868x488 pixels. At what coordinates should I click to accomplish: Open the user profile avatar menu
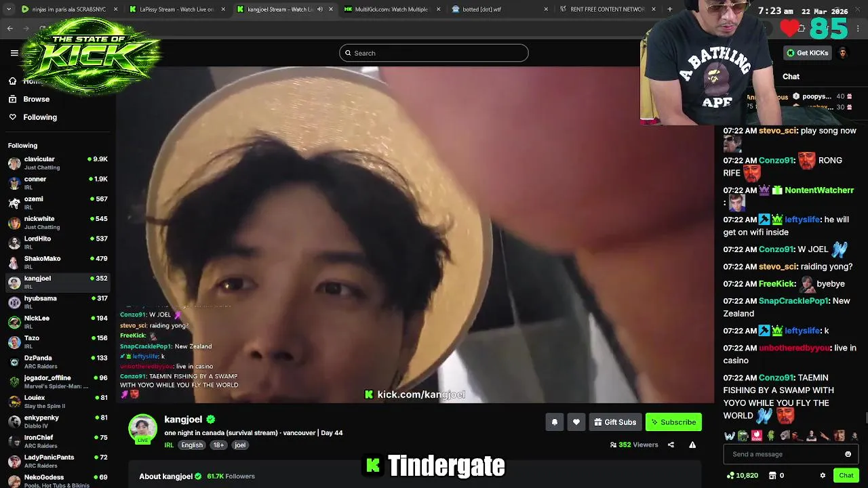point(843,53)
